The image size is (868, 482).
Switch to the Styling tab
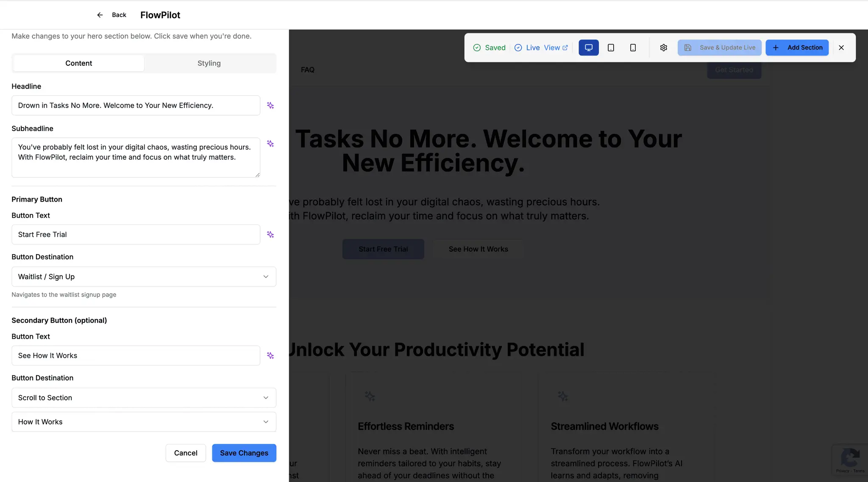[209, 63]
